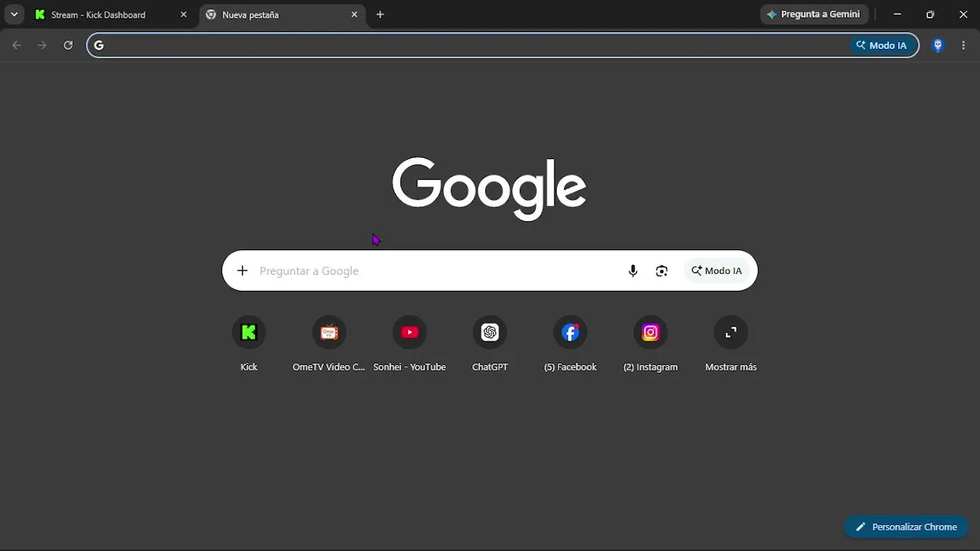Open Personalizar Chrome
The width and height of the screenshot is (980, 551).
pyautogui.click(x=906, y=527)
